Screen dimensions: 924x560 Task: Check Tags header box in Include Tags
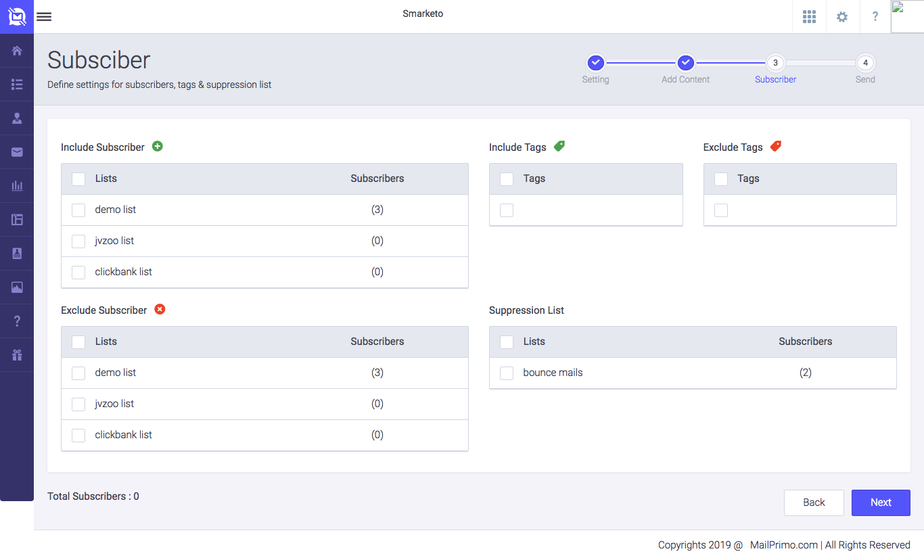pyautogui.click(x=507, y=179)
